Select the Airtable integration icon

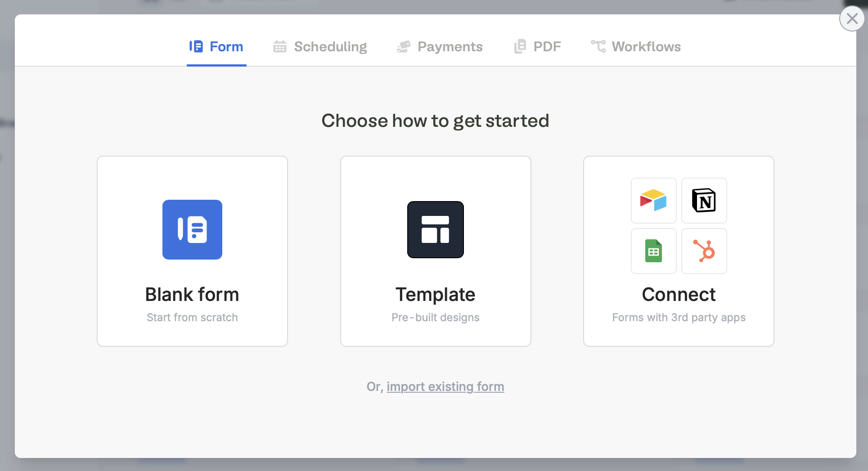coord(653,201)
